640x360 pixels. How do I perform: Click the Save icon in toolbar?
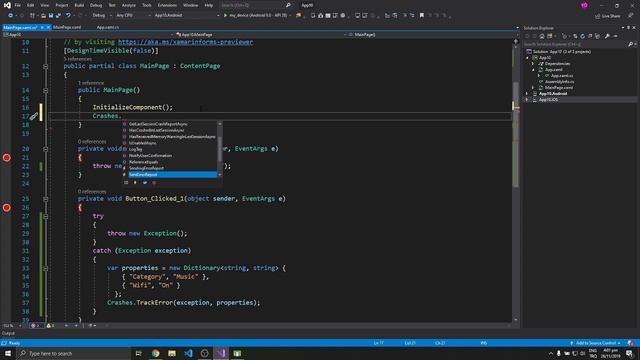(51, 16)
